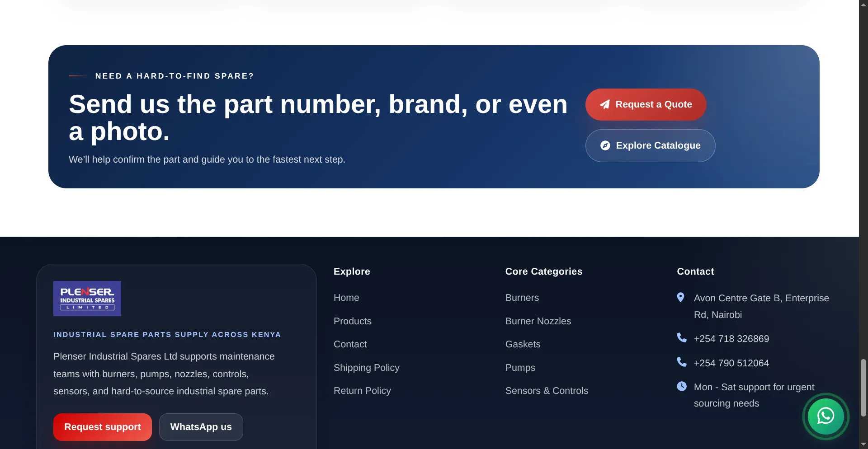Select the Gaskets category link
868x449 pixels.
(522, 344)
